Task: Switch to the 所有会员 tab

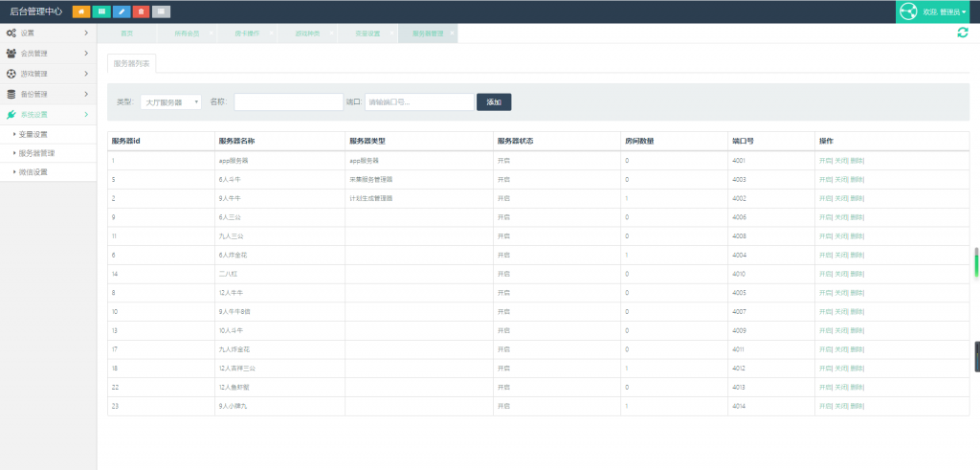Action: (187, 34)
